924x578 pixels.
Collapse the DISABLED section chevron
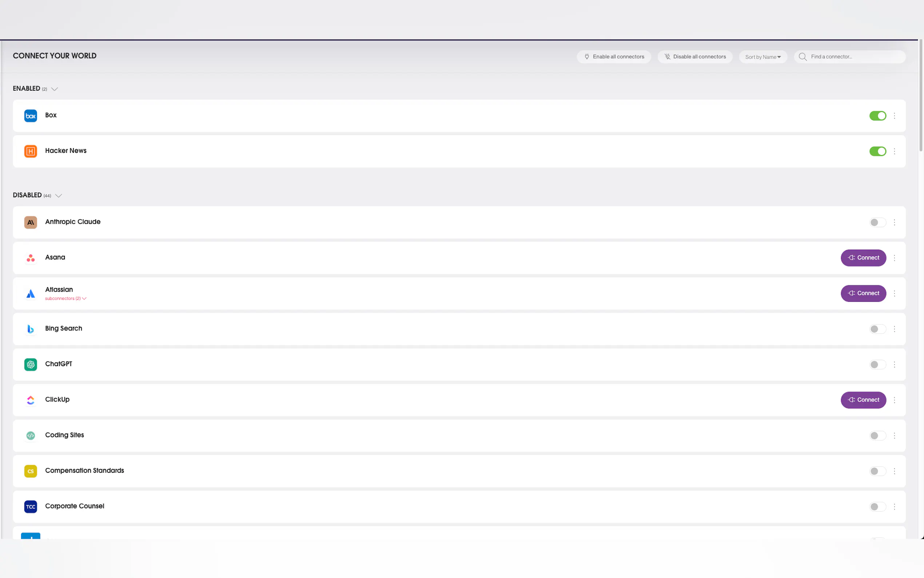tap(59, 196)
